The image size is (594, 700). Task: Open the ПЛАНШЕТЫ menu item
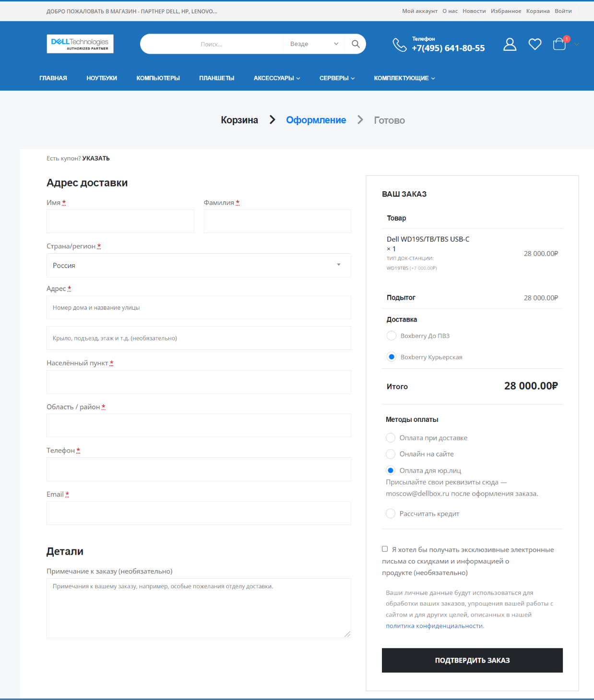tap(217, 78)
